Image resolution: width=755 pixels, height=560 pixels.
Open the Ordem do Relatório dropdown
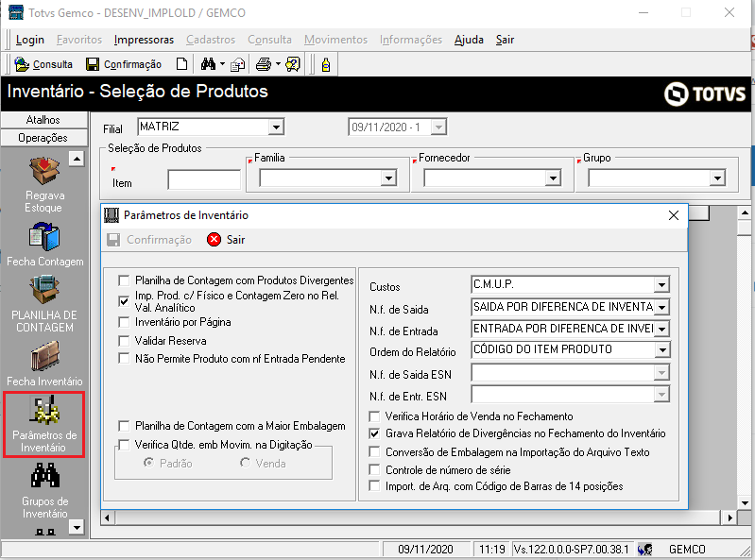(x=661, y=350)
